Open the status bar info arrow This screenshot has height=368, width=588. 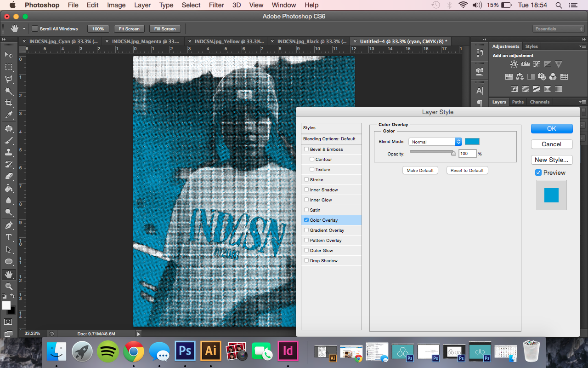(138, 334)
